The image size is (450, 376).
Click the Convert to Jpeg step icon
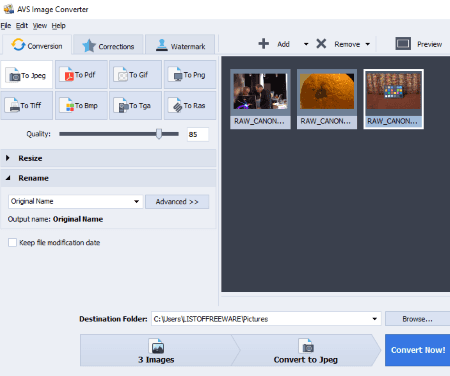(x=306, y=346)
